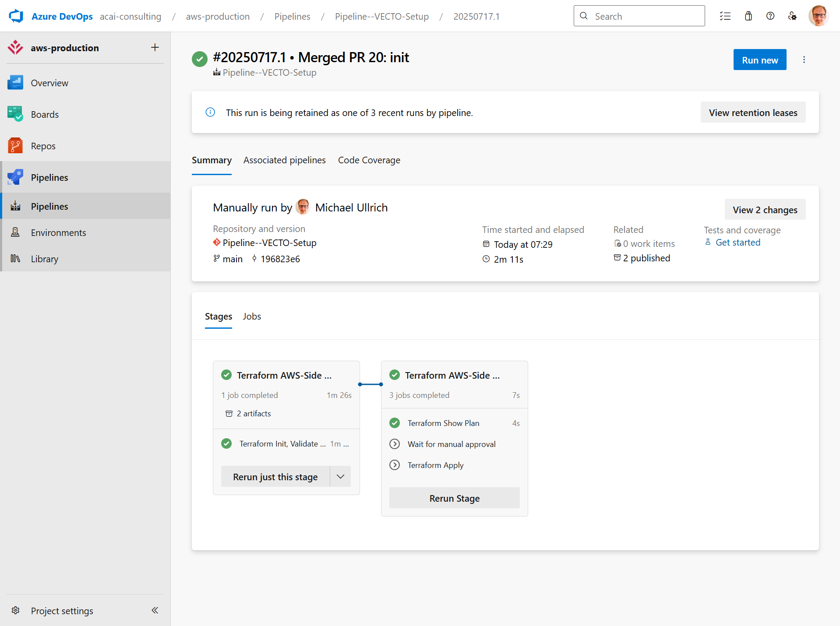Viewport: 840px width, 626px height.
Task: Open Boards in the sidebar
Action: pos(85,114)
